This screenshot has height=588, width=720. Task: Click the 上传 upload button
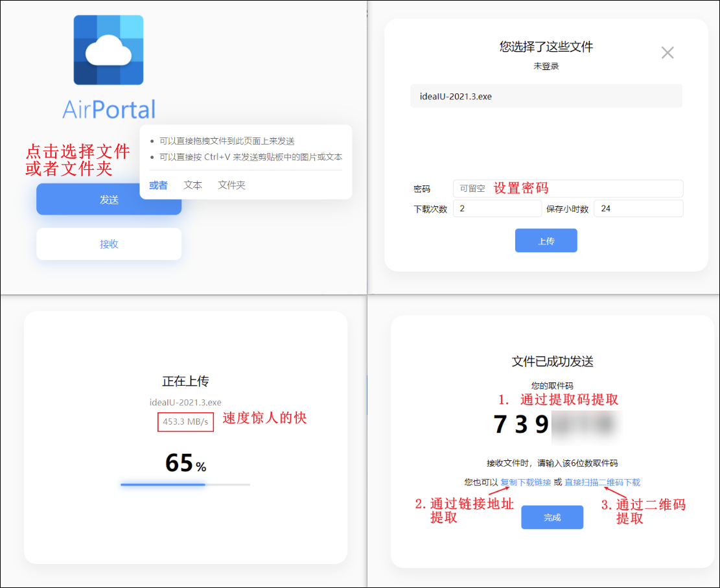point(546,241)
